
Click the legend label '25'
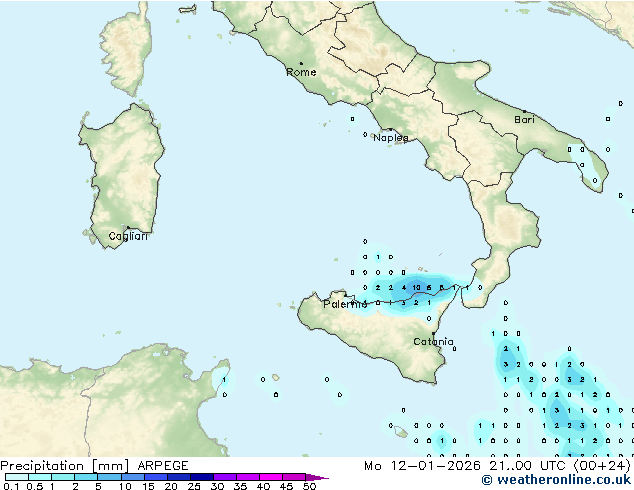point(194,486)
